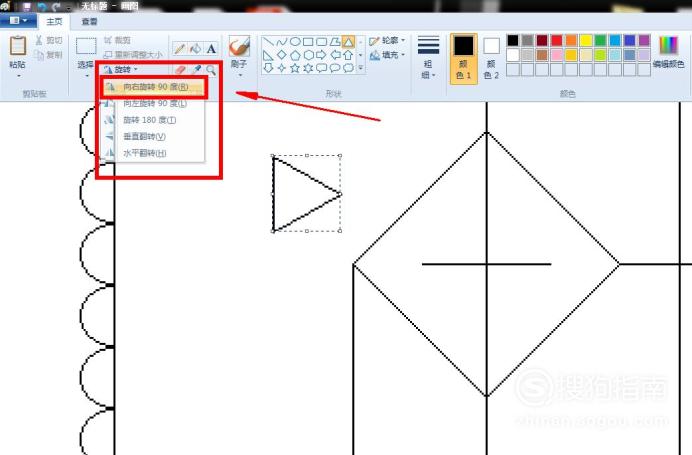Choose the Oval callout shape
The width and height of the screenshot is (692, 455).
(335, 68)
